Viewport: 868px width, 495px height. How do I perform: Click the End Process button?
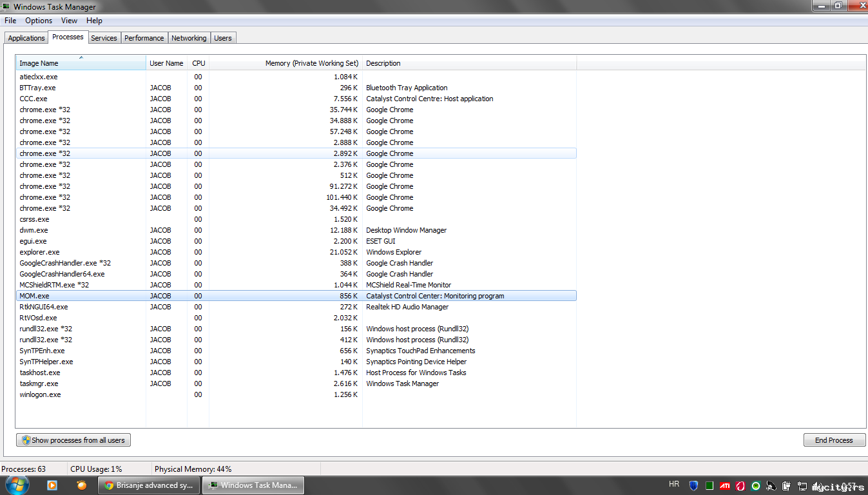834,440
